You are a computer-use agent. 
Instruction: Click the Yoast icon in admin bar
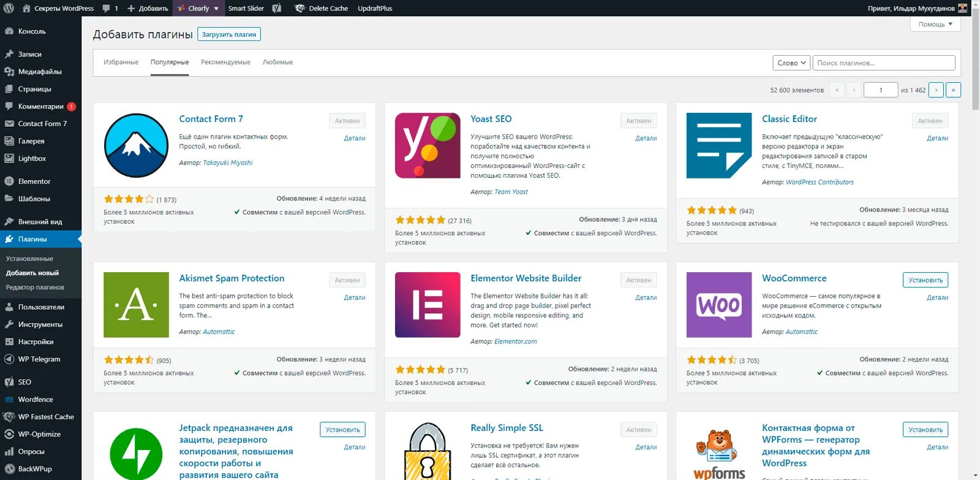[x=277, y=9]
